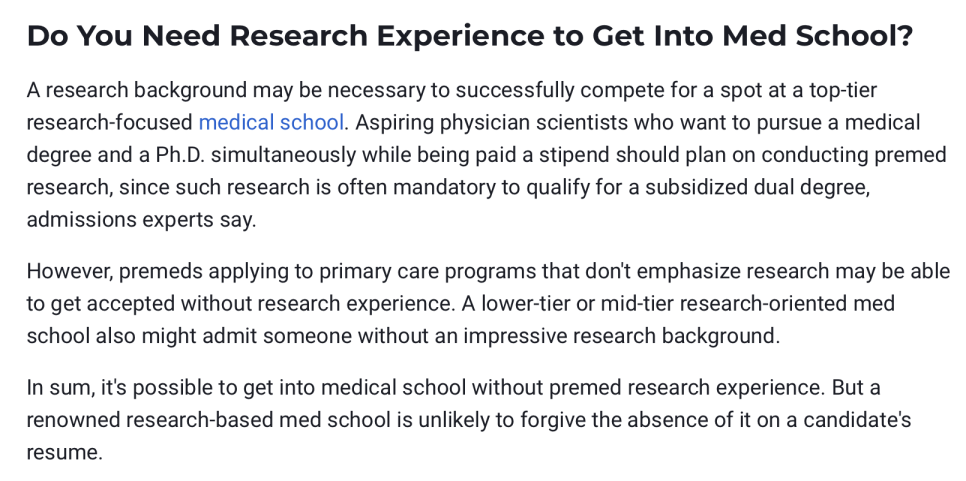Click the phrase "admissions experts say."

pyautogui.click(x=141, y=220)
